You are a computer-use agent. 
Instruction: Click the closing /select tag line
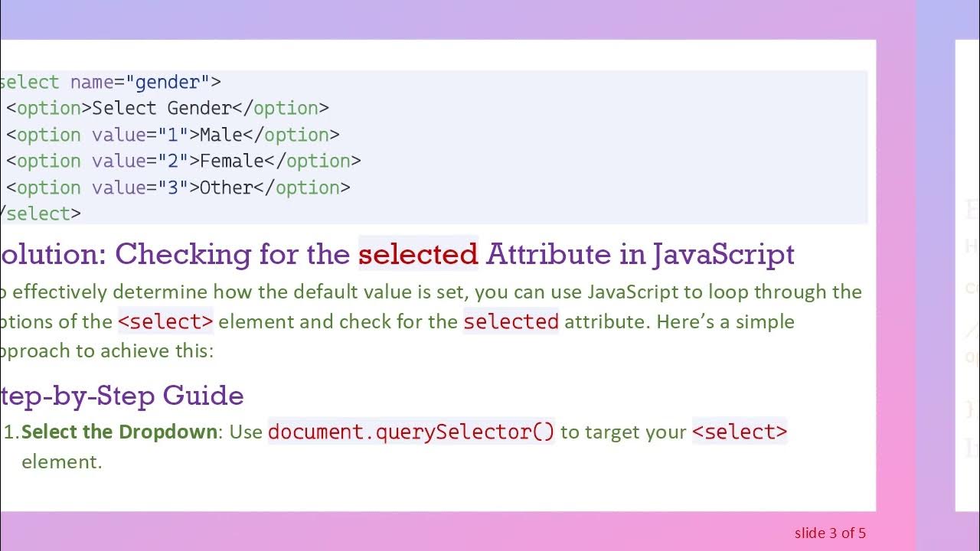[x=41, y=214]
